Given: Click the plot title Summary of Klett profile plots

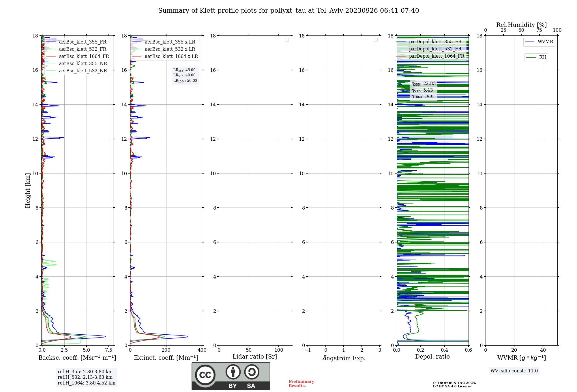Looking at the screenshot, I should coord(288,11).
